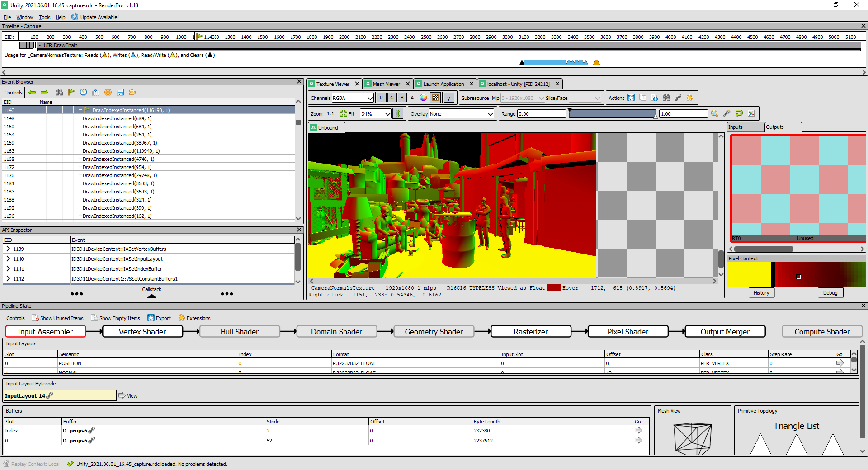Click the find binoculars icon in Event Browser
Image resolution: width=868 pixels, height=470 pixels.
click(x=59, y=92)
